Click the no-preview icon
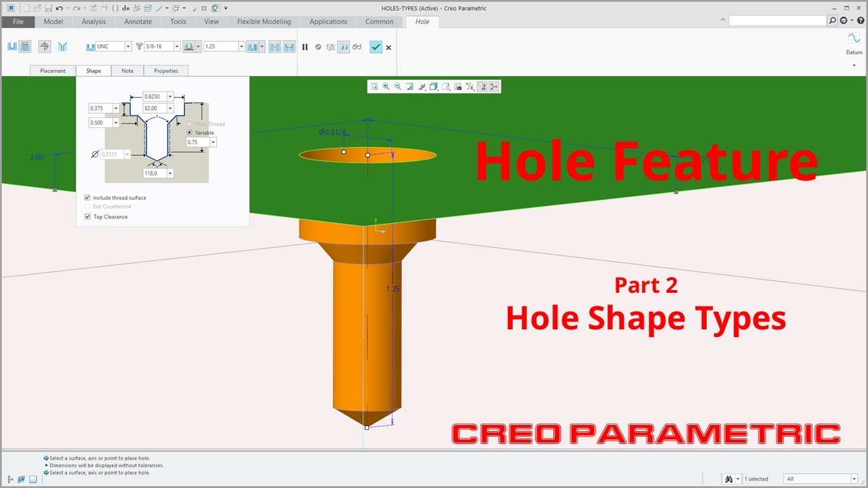 coord(318,47)
